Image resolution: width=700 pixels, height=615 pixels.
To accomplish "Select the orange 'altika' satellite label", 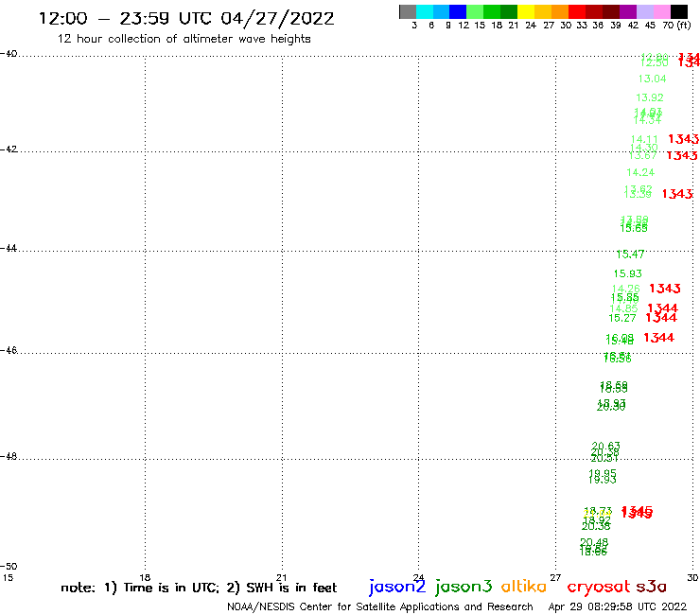I will 524,587.
